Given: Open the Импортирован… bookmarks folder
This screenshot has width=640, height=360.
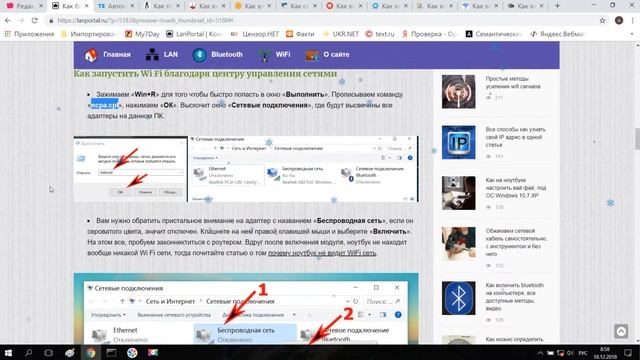Looking at the screenshot, I should point(89,34).
